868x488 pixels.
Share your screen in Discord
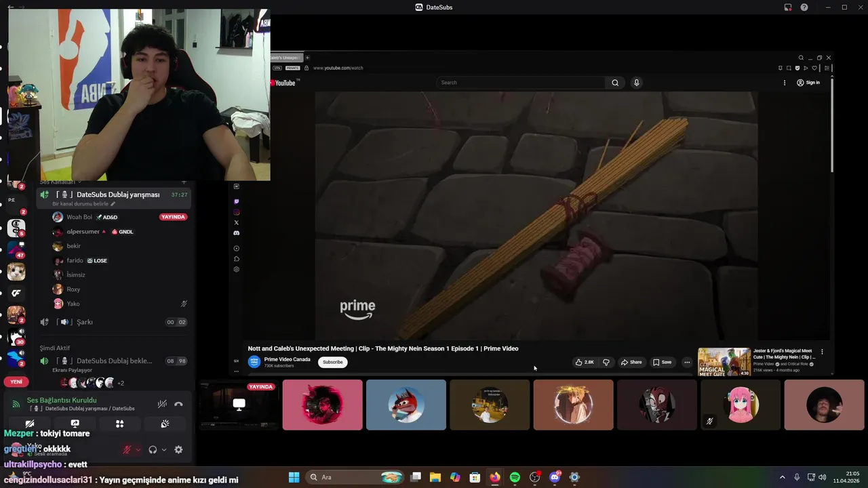[75, 424]
